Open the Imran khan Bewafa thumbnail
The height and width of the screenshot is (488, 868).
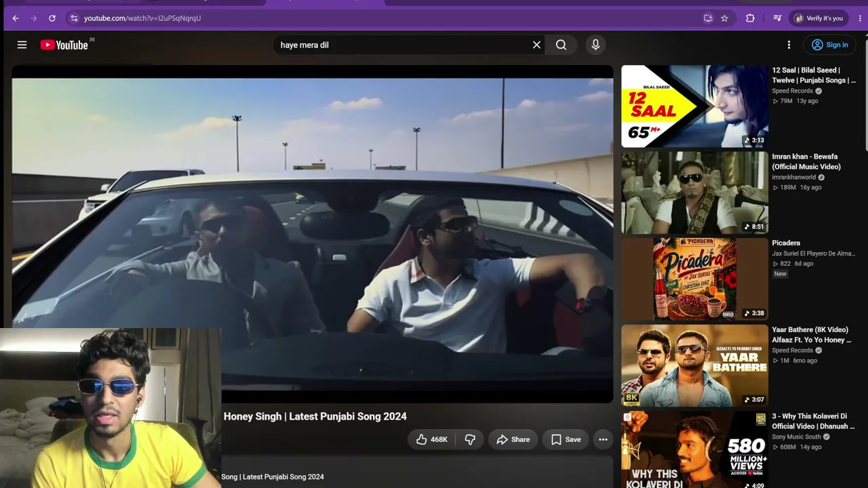(694, 192)
